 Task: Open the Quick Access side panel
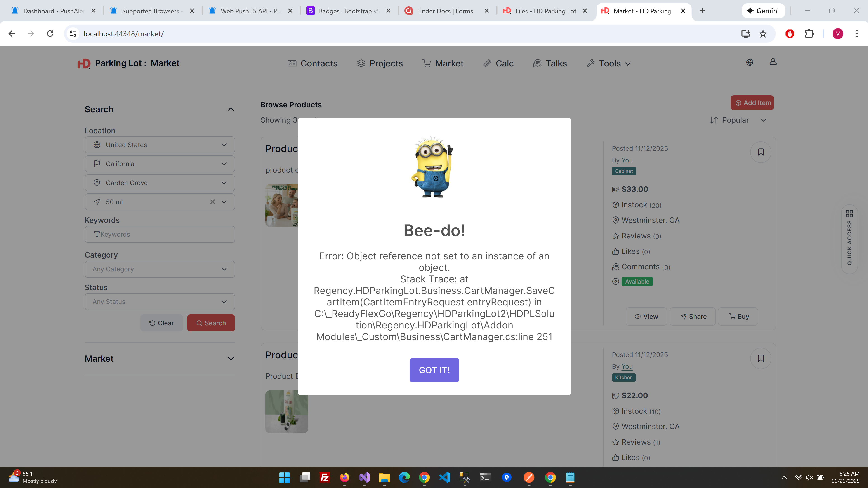pos(849,239)
